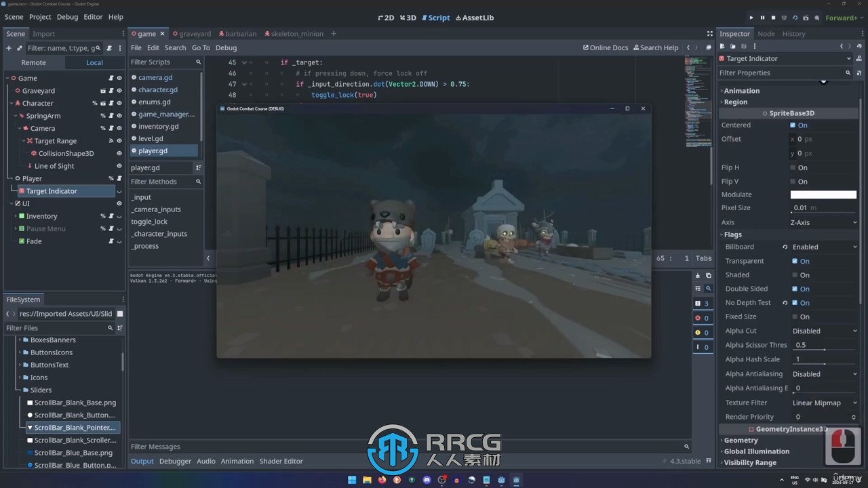Open the Debugger bottom panel

pyautogui.click(x=175, y=462)
